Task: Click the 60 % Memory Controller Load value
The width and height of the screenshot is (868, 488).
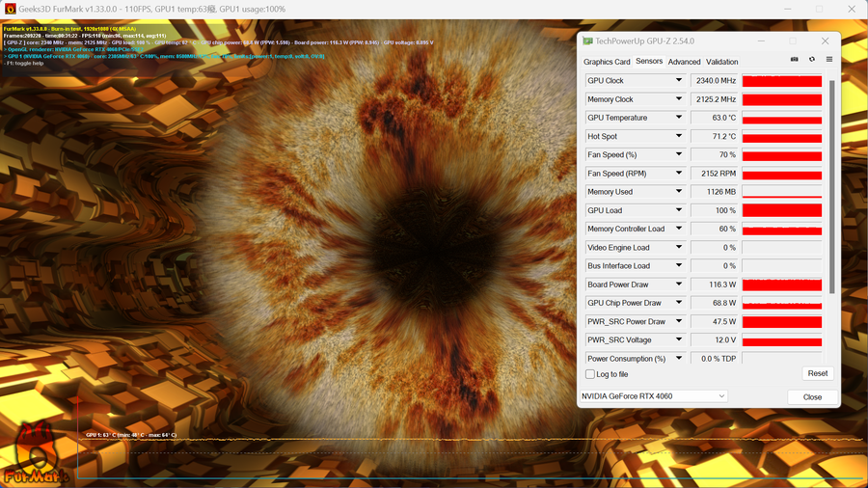Action: [x=713, y=230]
